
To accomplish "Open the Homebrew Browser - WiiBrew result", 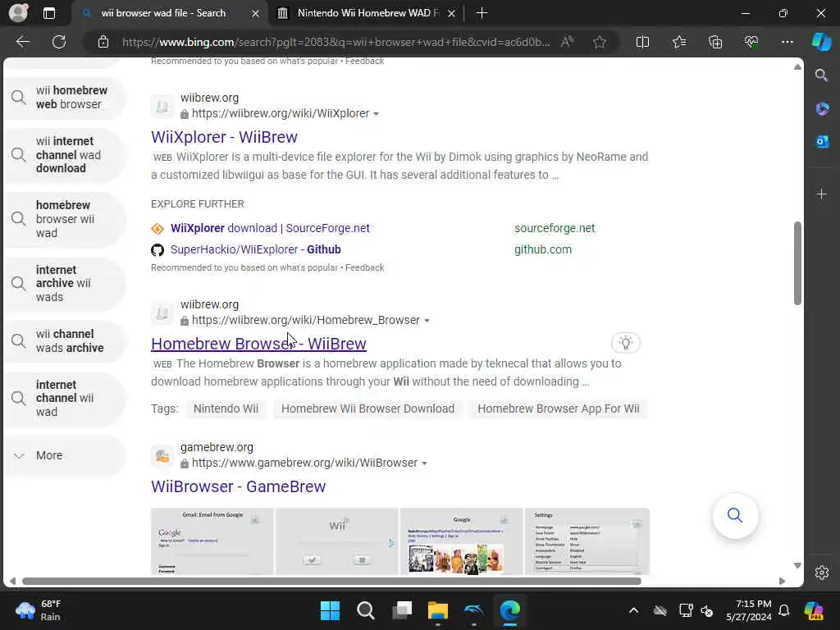I will 258,344.
